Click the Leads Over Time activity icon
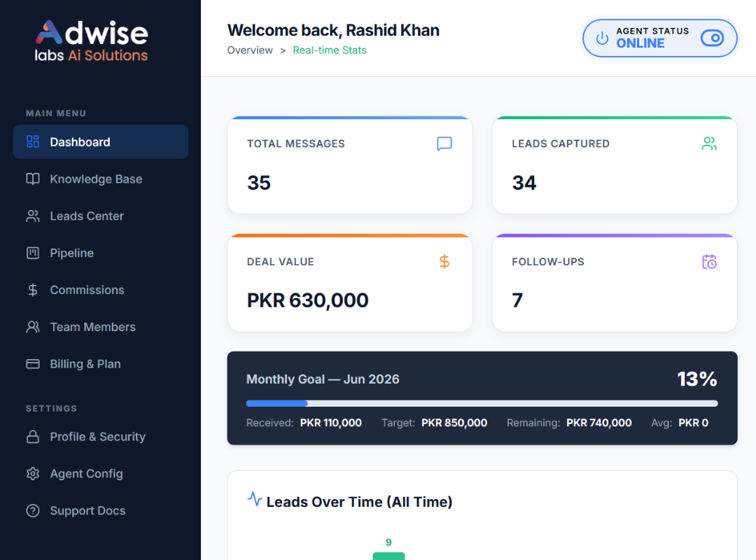This screenshot has height=560, width=756. [x=255, y=498]
